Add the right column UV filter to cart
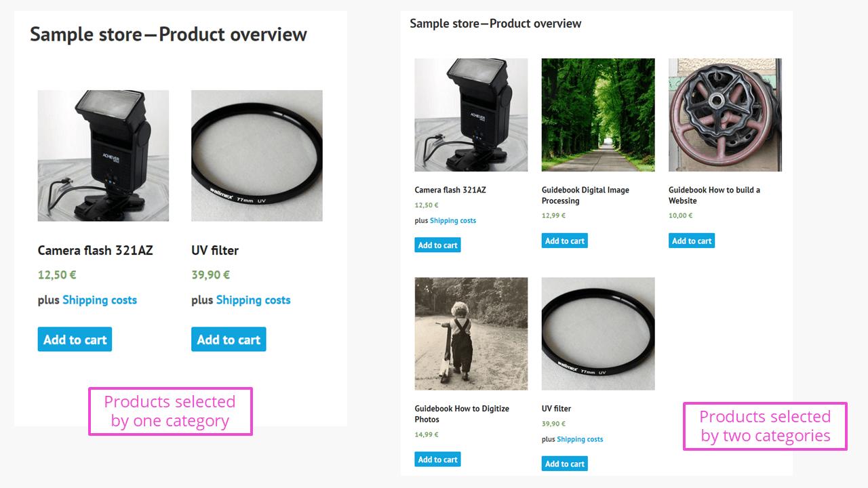868x488 pixels. [565, 464]
